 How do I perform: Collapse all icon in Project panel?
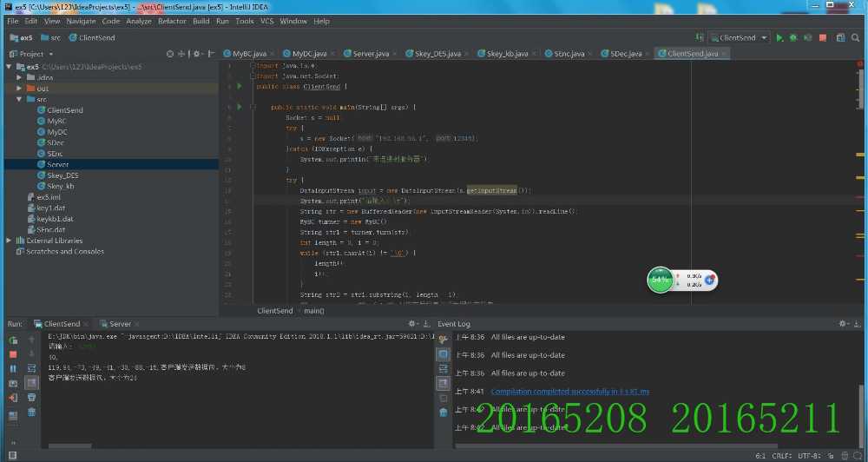(x=181, y=54)
